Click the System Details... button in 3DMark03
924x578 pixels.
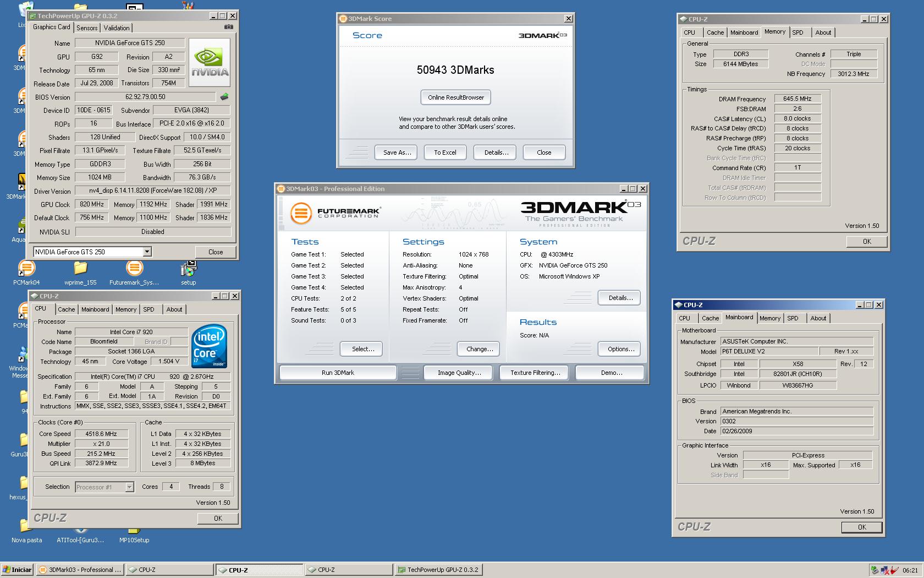click(620, 298)
